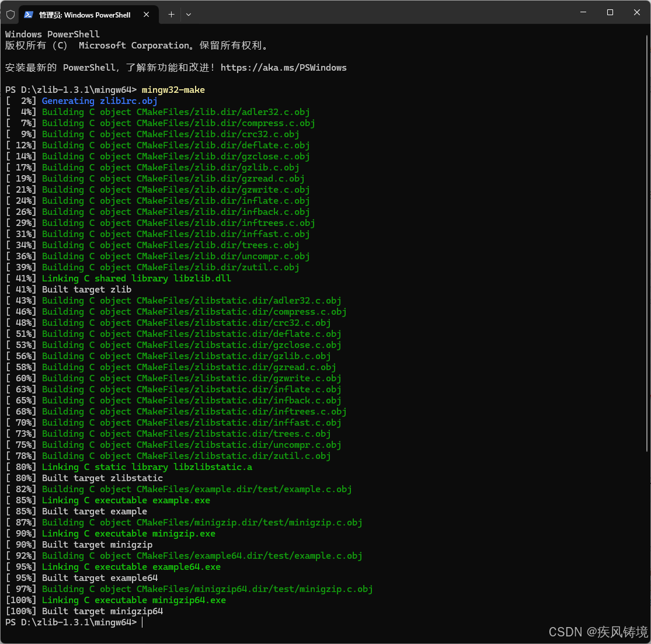The image size is (651, 644).
Task: Close the terminal window
Action: click(636, 12)
